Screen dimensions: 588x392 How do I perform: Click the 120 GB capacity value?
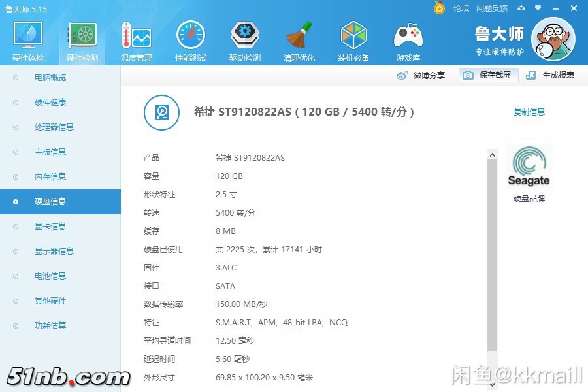point(229,176)
